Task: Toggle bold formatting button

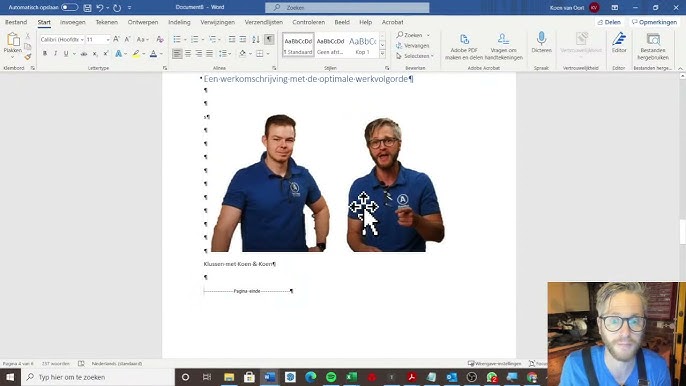Action: (45, 53)
